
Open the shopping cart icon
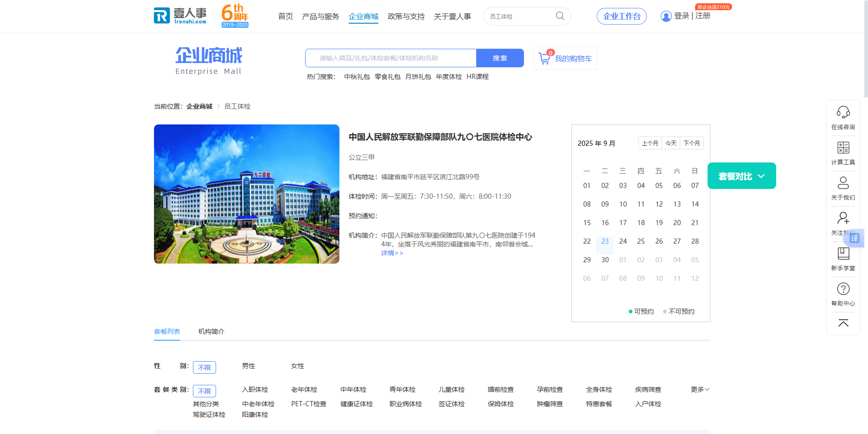(544, 58)
